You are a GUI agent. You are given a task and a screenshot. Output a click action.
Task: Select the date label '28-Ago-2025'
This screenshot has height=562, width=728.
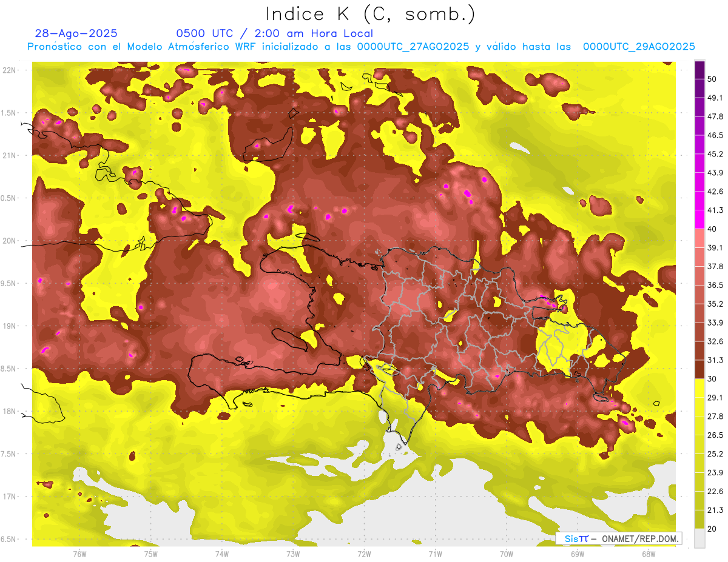pyautogui.click(x=76, y=33)
